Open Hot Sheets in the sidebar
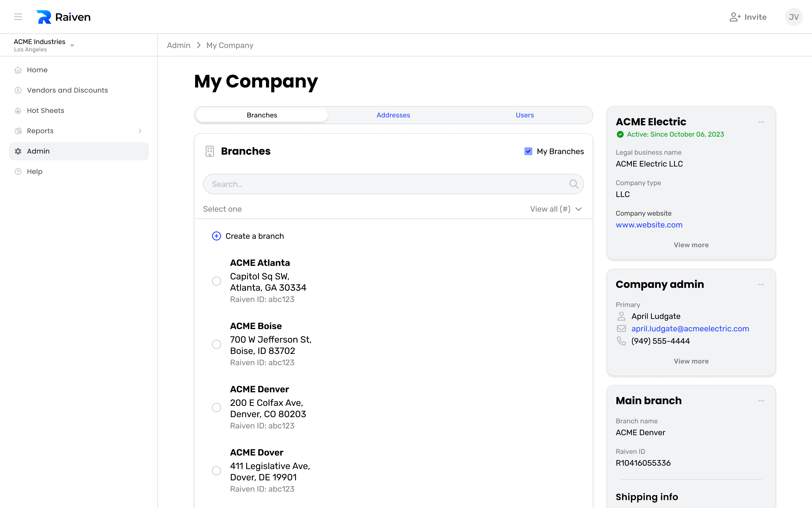The width and height of the screenshot is (812, 508). coord(79,111)
